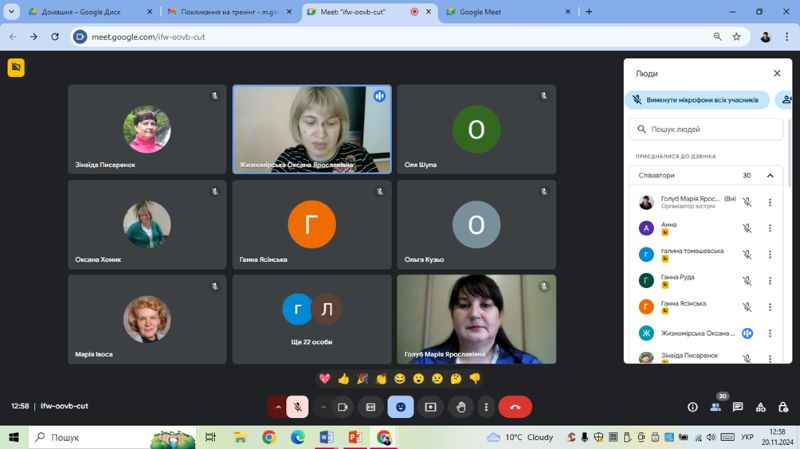This screenshot has height=449, width=800.
Task: Open meeting details info icon
Action: tap(692, 407)
